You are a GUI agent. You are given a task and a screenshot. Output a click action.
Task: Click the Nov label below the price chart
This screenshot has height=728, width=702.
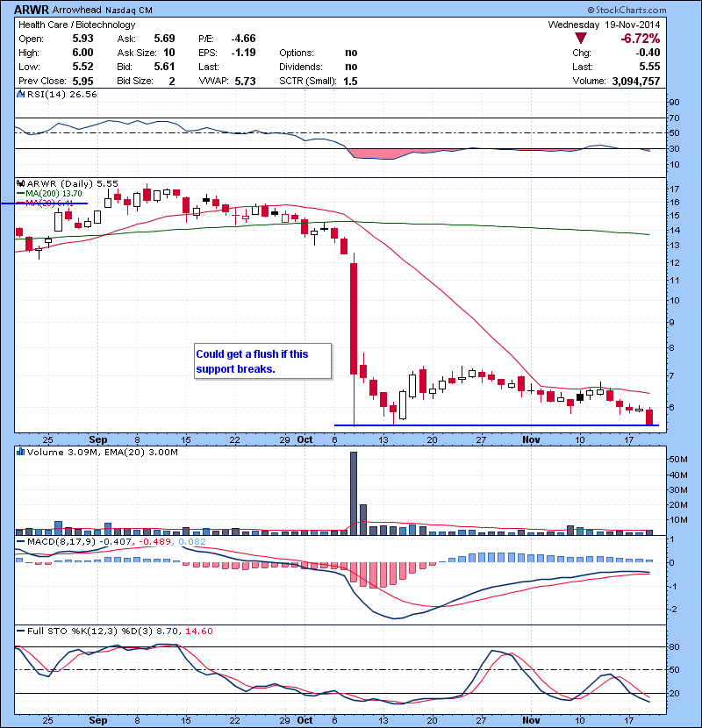click(x=531, y=439)
